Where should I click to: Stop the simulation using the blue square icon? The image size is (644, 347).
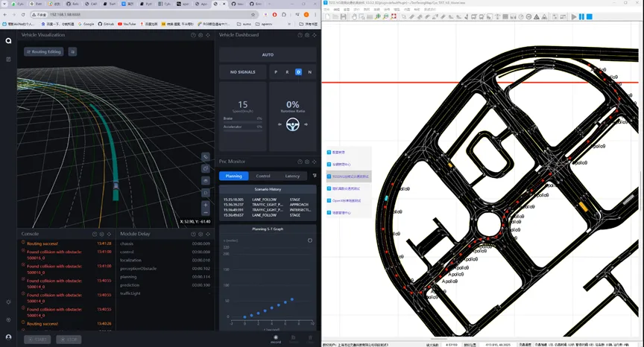pos(590,17)
